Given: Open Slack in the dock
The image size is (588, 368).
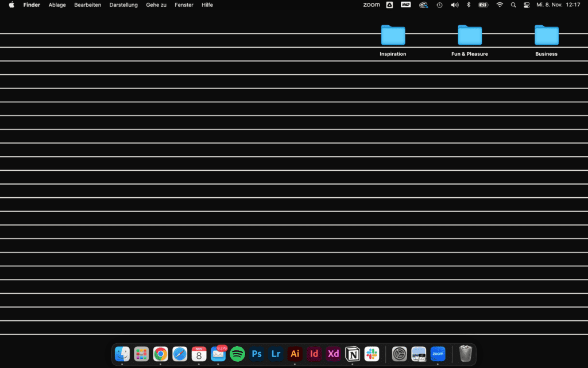Looking at the screenshot, I should coord(372,354).
